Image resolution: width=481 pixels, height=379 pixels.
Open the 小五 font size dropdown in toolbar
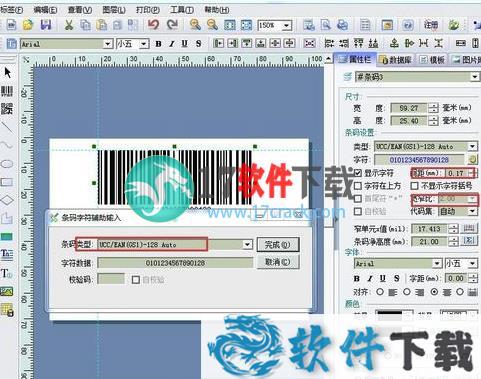coord(144,44)
